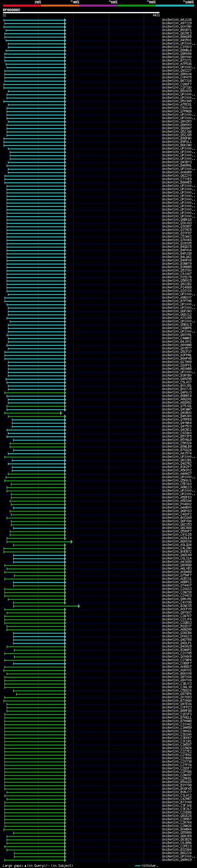
Task: Select hit UniRef100_Q9M084
Action: pyautogui.click(x=177, y=54)
